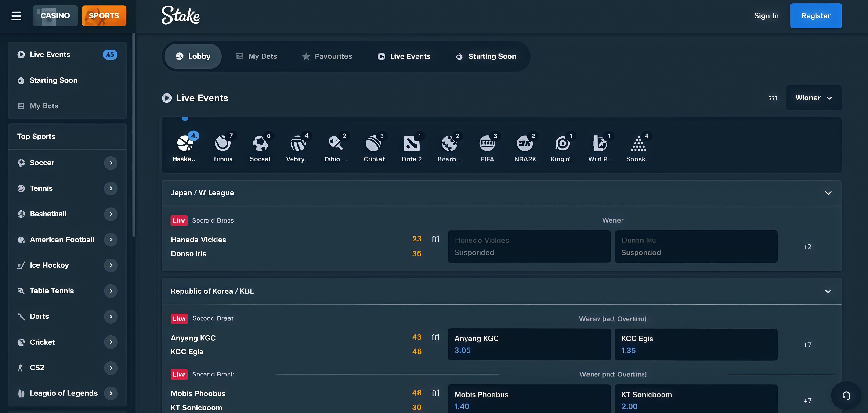Click the Register button
This screenshot has width=868, height=413.
pos(816,16)
